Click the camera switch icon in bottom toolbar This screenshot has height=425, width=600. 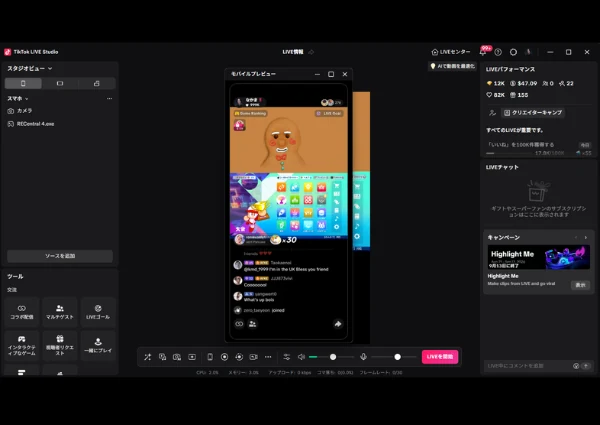177,357
